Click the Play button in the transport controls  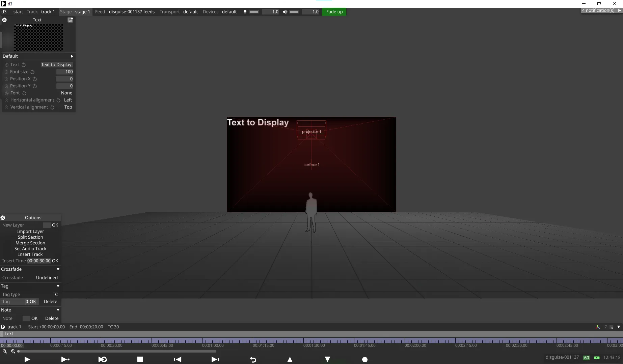tap(27, 360)
